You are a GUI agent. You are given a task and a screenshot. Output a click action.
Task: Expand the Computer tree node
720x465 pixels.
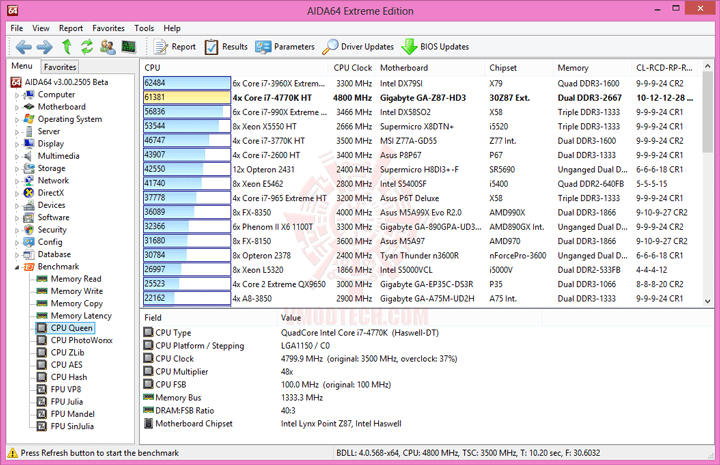point(17,95)
